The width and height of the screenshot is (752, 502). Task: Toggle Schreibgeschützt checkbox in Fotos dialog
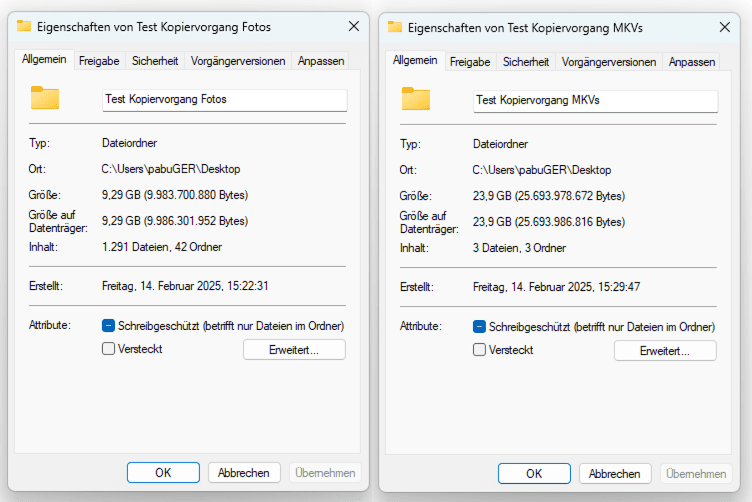108,326
